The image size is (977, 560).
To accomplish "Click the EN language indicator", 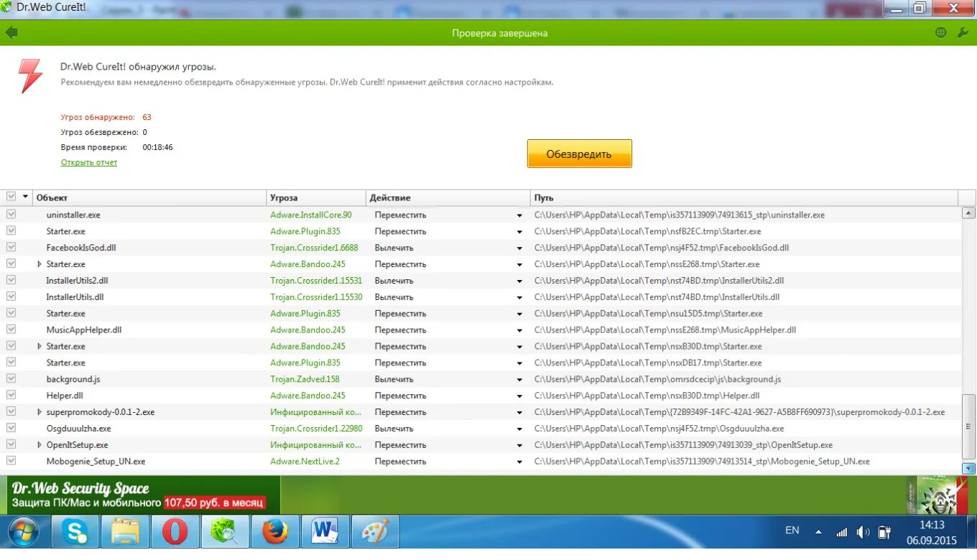I will pyautogui.click(x=792, y=530).
